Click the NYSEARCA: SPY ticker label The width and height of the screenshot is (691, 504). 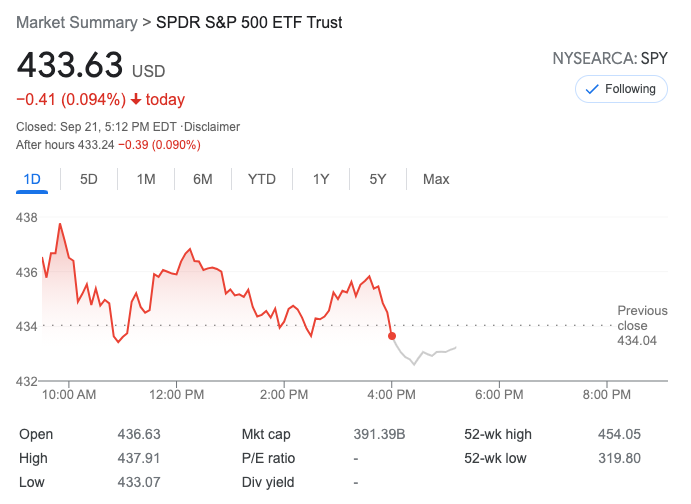609,58
